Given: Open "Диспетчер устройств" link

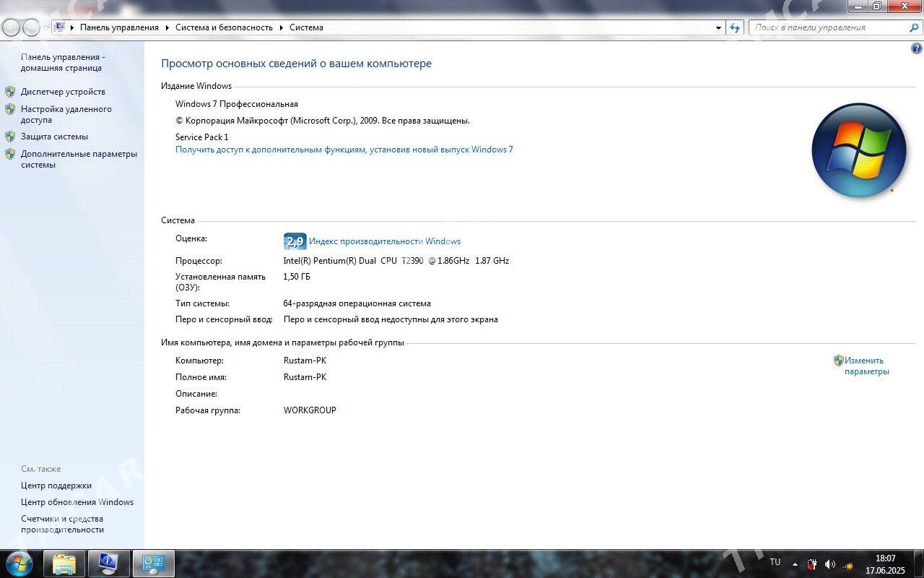Looking at the screenshot, I should tap(63, 92).
